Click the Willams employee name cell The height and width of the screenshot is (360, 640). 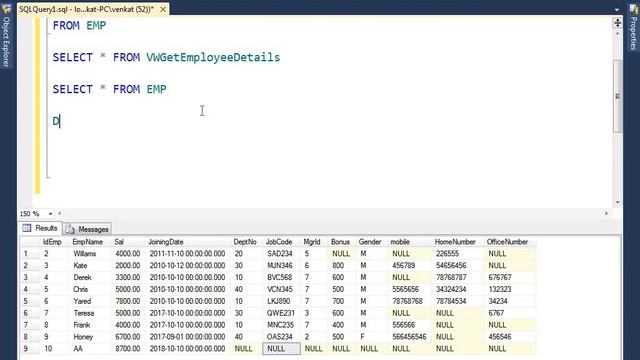[x=91, y=254]
